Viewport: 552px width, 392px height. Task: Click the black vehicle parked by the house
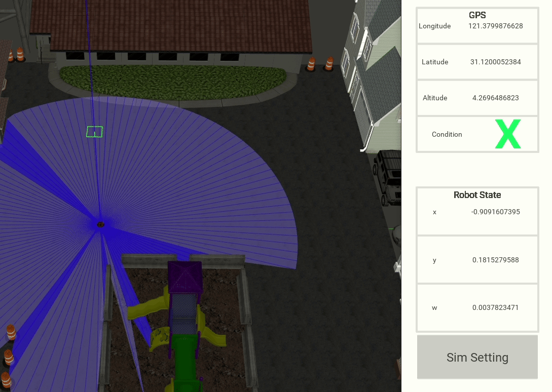[388, 178]
